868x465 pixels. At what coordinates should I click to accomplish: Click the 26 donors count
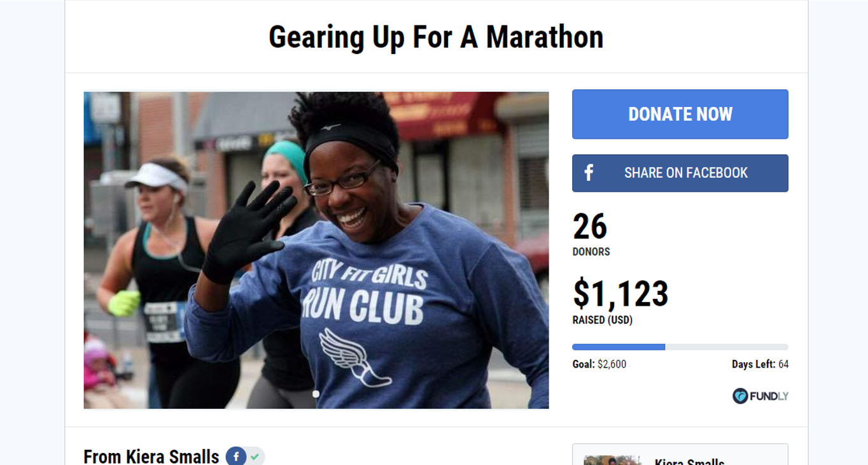pos(590,226)
